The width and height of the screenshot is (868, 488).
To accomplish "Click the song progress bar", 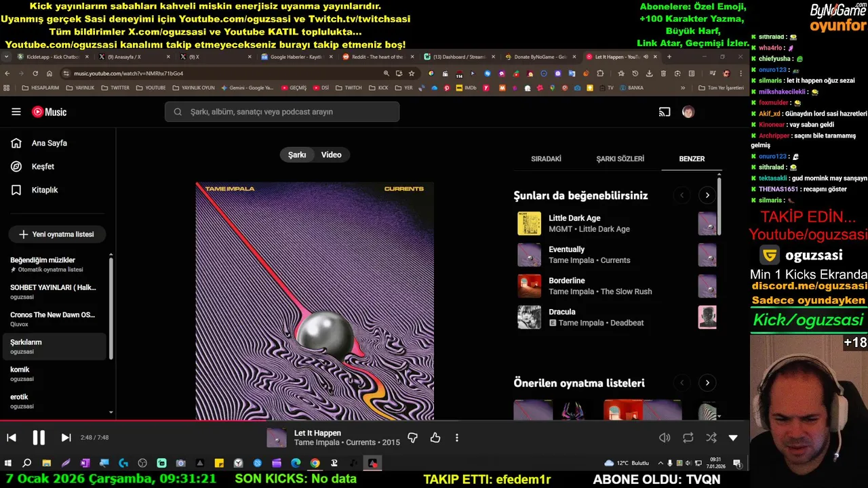I will tap(374, 421).
